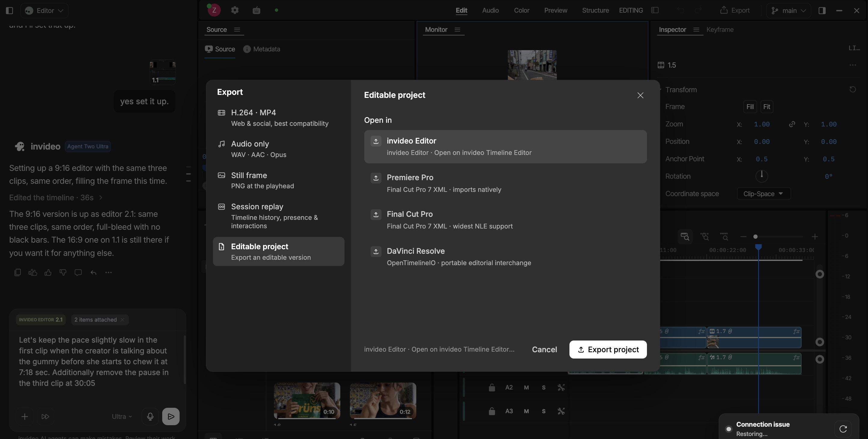Switch to the Color tab

[x=522, y=11]
